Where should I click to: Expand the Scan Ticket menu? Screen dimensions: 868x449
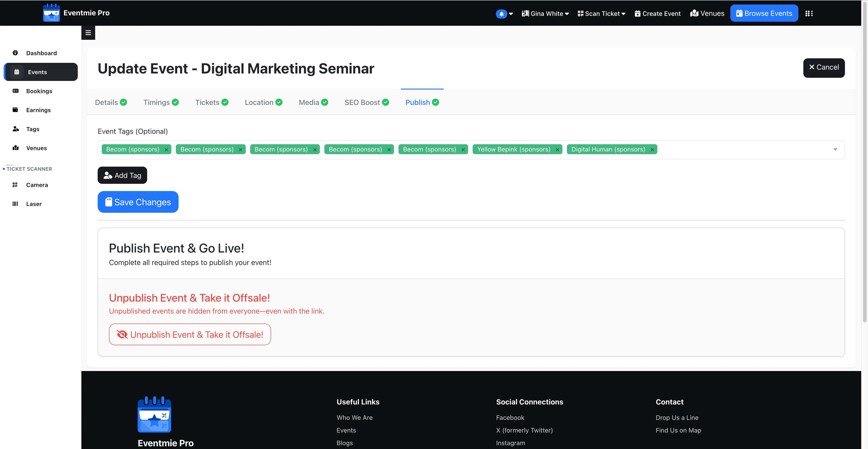coord(601,14)
